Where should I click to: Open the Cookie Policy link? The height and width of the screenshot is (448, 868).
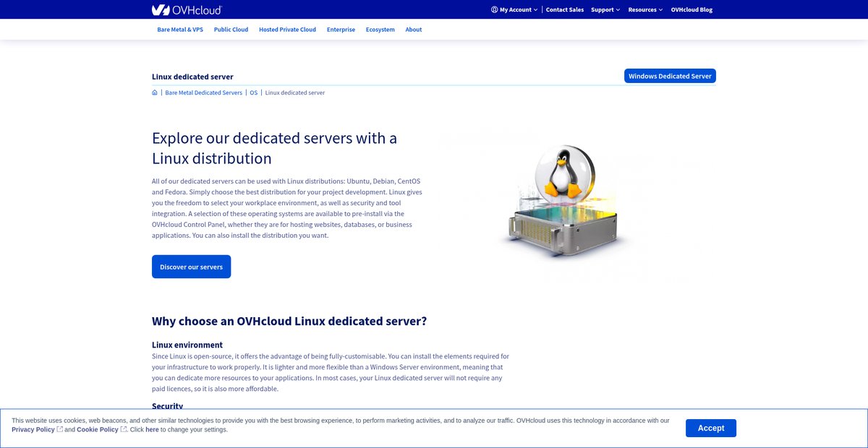(98, 429)
